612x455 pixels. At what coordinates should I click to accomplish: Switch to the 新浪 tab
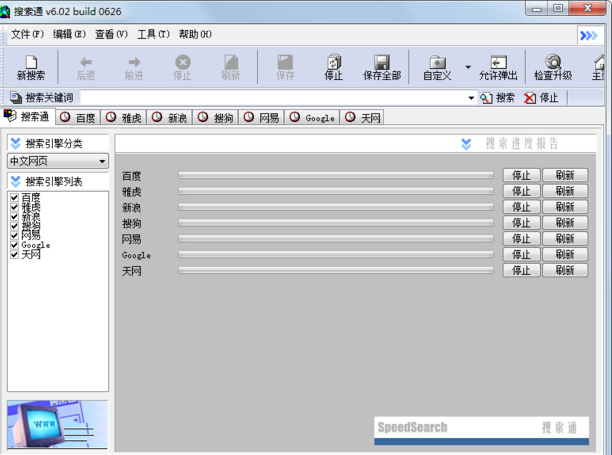(170, 117)
